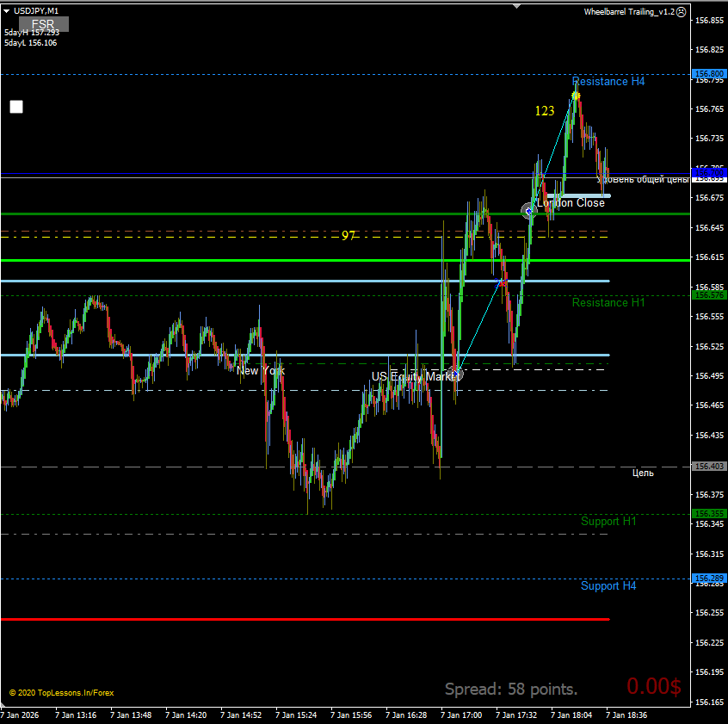Click the 156.700 blue price tag
This screenshot has width=728, height=724.
(709, 173)
